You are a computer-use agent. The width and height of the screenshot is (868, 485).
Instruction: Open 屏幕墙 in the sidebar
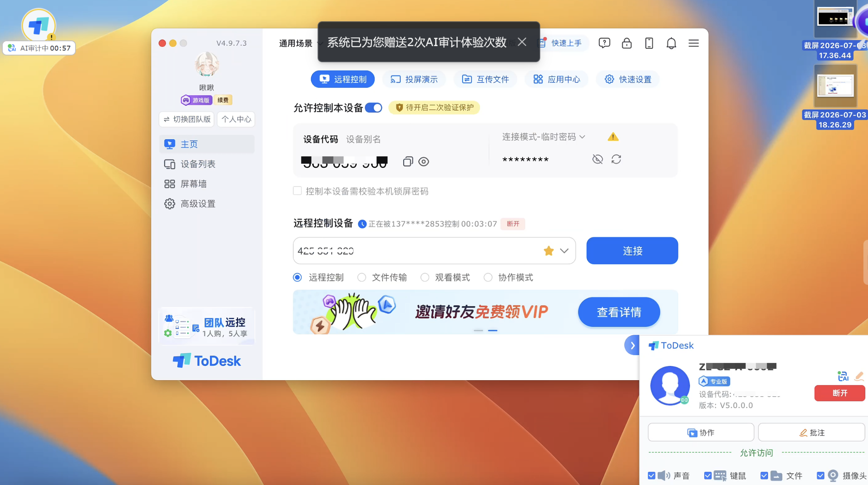[x=207, y=184]
